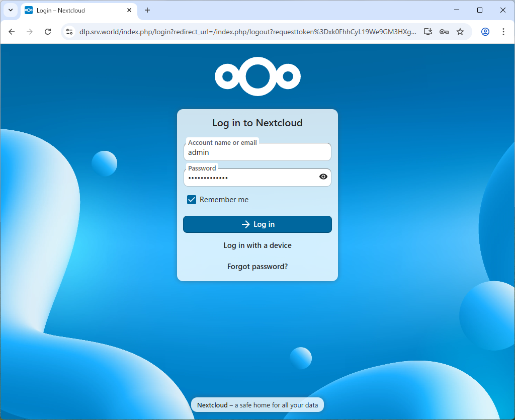Open the Chrome profile icon
The height and width of the screenshot is (420, 515).
click(485, 32)
